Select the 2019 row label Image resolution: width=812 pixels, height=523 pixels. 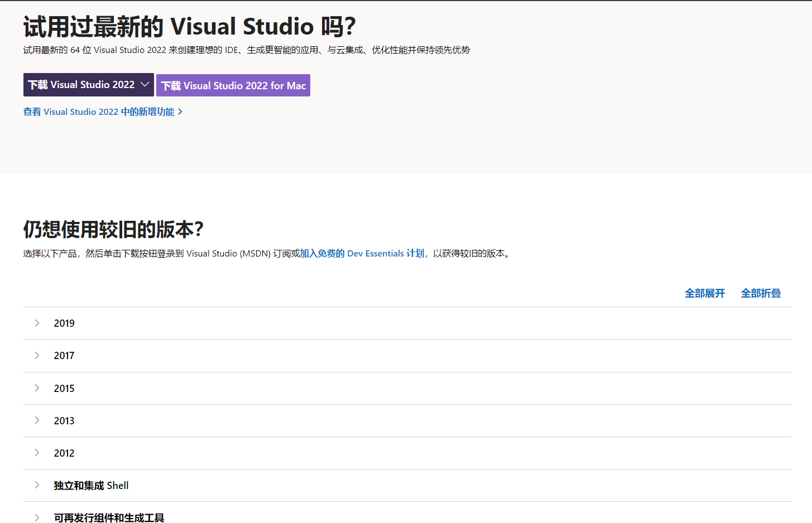pyautogui.click(x=64, y=323)
